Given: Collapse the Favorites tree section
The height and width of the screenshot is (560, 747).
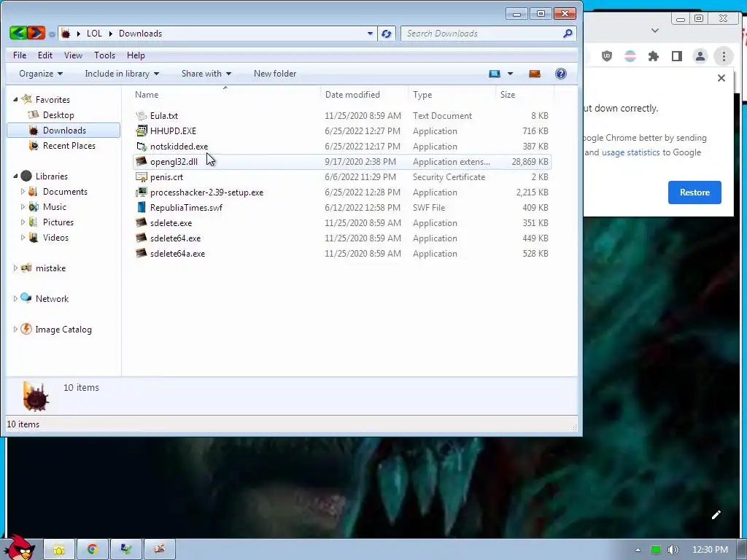Looking at the screenshot, I should (15, 99).
